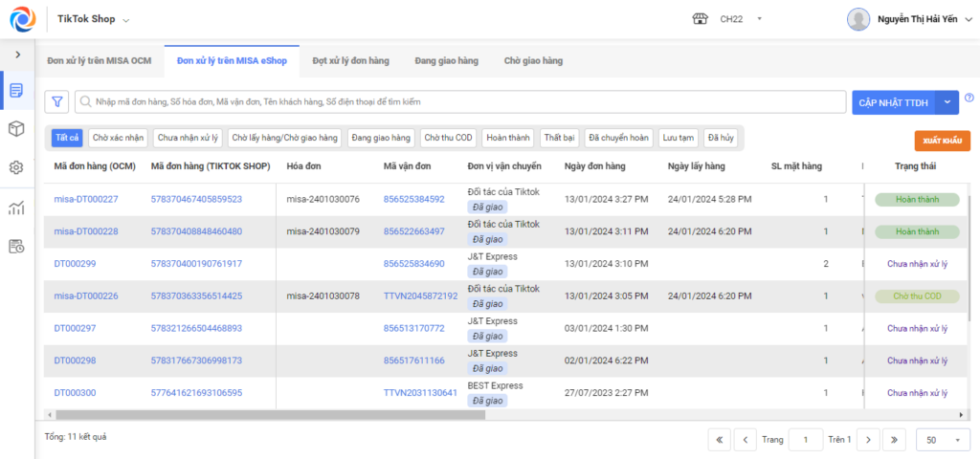Open the page size 50 dropdown
The width and height of the screenshot is (980, 459).
(943, 440)
